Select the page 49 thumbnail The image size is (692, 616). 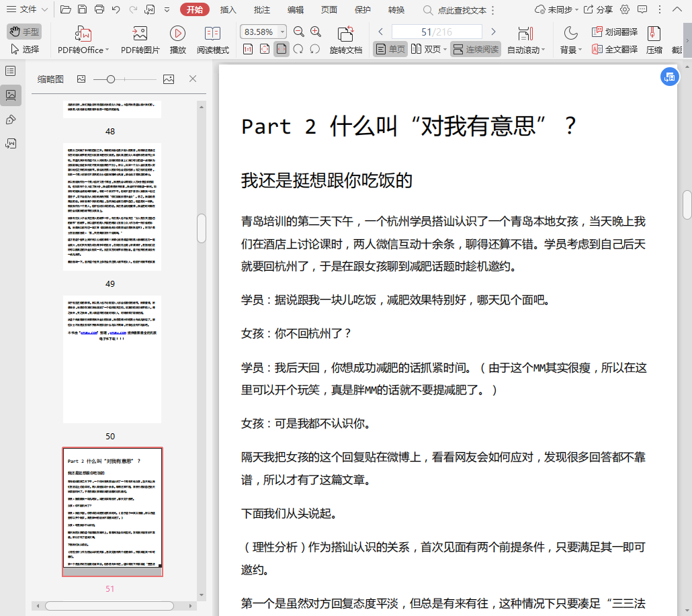click(112, 206)
